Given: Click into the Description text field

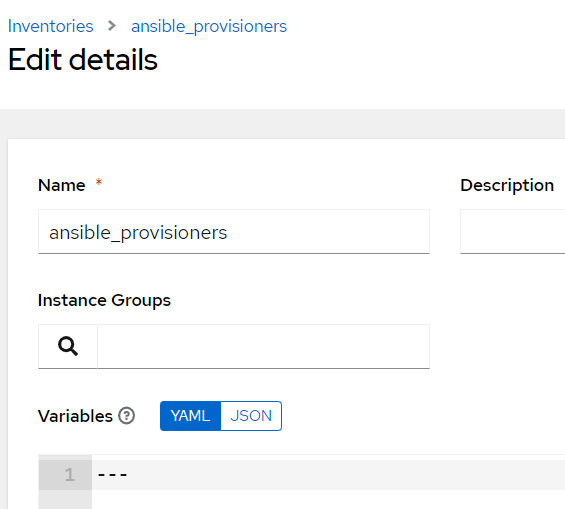Looking at the screenshot, I should 512,232.
